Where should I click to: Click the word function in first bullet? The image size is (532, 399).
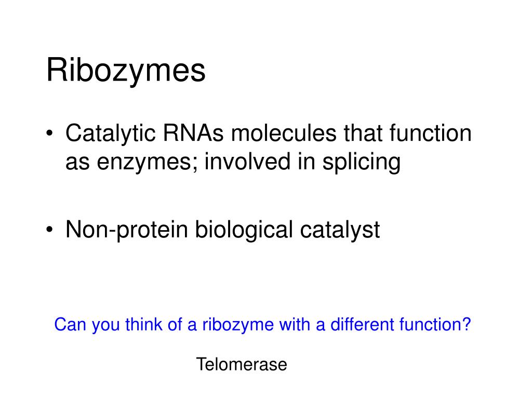(431, 132)
